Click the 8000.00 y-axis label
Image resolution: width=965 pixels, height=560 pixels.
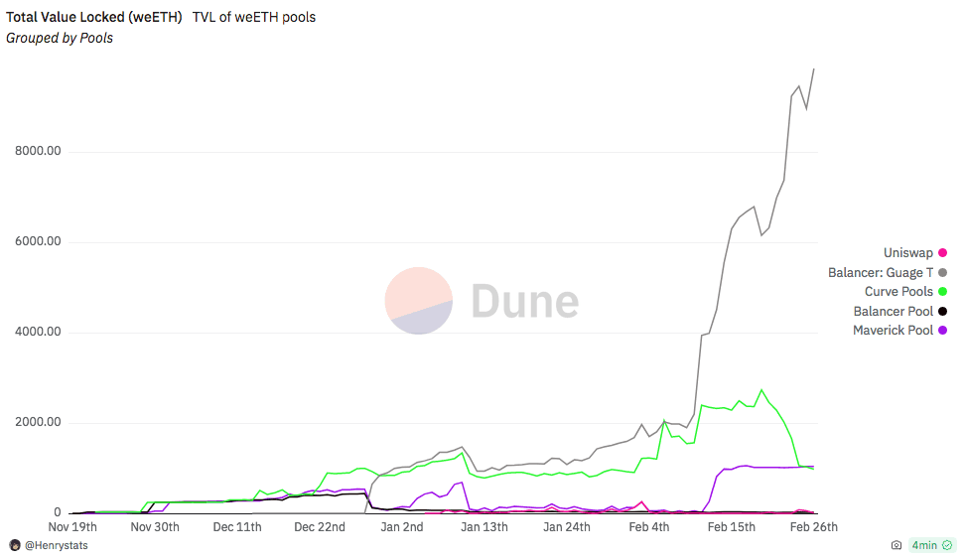(39, 152)
